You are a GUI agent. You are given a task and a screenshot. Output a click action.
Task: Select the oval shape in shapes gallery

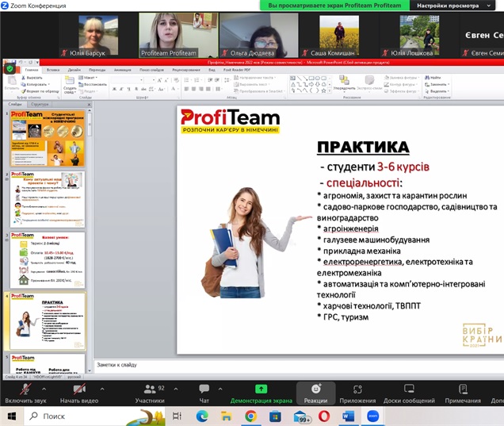coord(318,78)
